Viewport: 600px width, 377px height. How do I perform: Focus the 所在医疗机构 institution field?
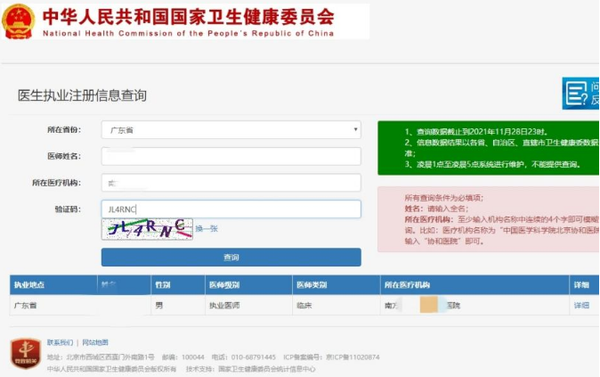pos(231,183)
